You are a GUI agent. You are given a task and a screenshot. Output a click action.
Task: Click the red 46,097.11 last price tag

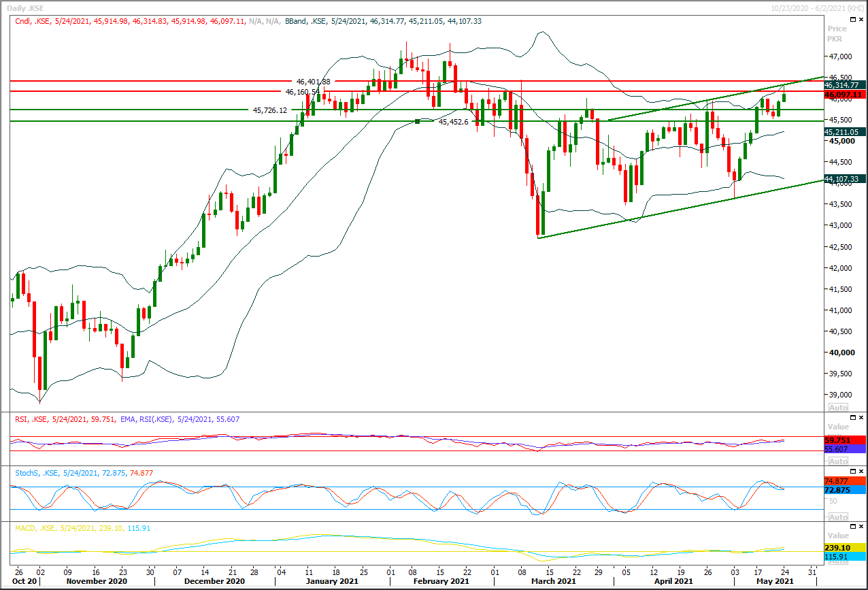click(x=844, y=95)
